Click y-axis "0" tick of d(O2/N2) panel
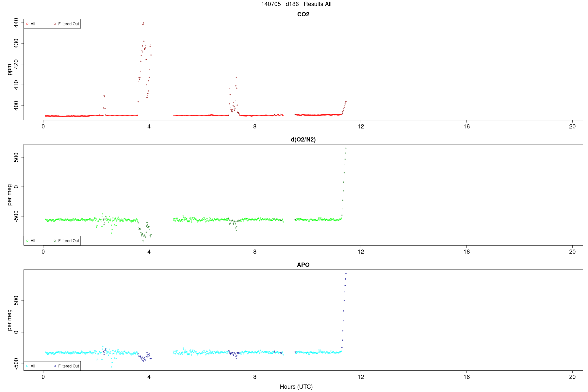The image size is (588, 392). 16,187
